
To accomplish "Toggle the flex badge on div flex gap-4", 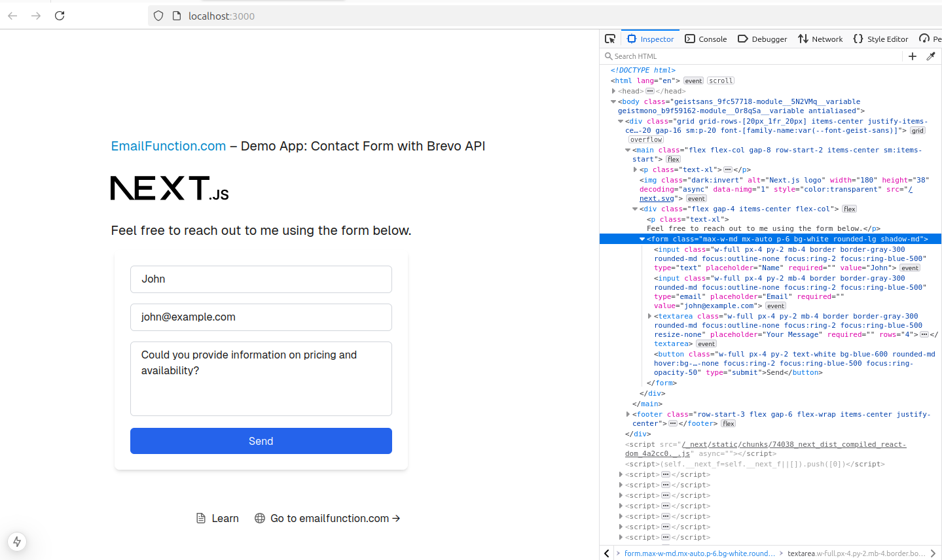I will tap(849, 209).
